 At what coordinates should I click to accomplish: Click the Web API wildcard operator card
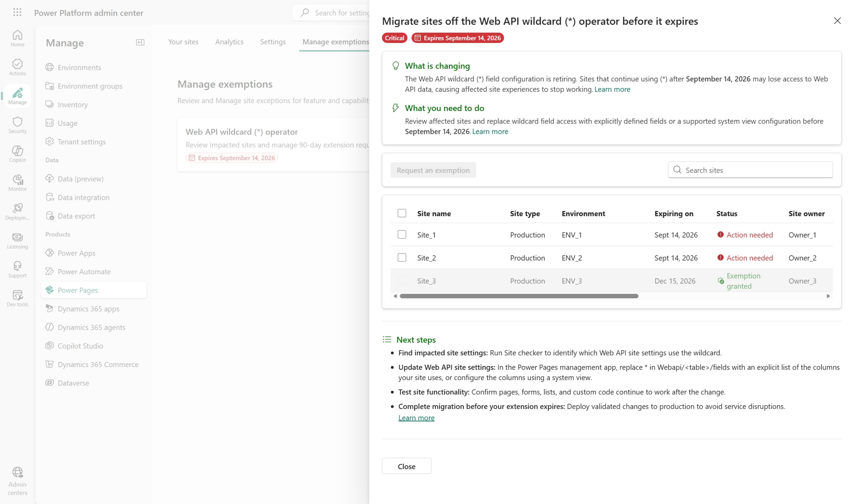click(x=274, y=145)
